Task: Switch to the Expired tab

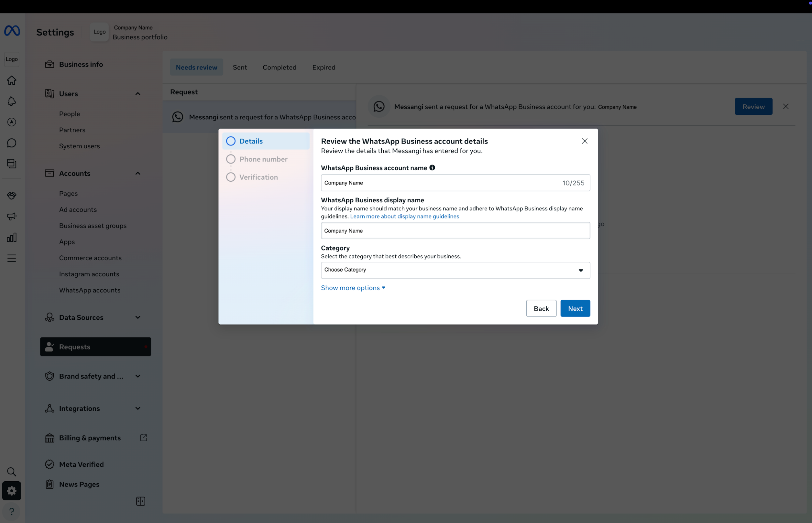Action: pos(324,67)
